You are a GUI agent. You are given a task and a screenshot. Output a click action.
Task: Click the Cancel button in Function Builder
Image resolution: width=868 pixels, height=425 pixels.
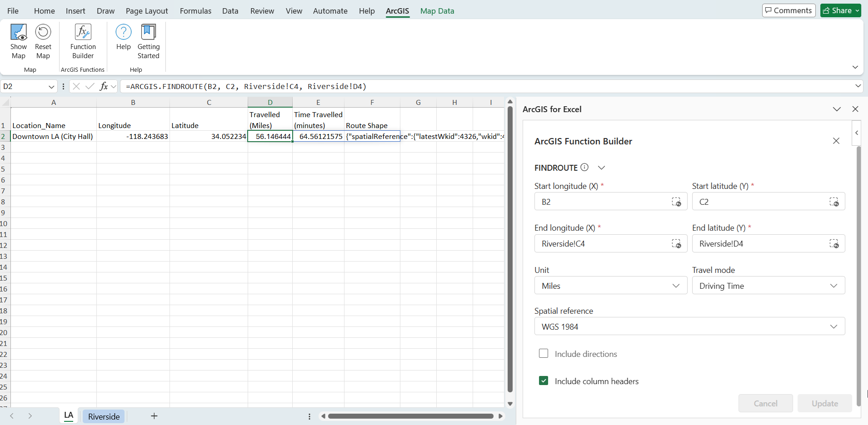766,403
